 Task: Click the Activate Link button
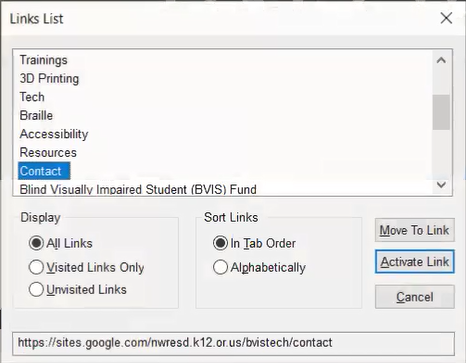(x=414, y=262)
